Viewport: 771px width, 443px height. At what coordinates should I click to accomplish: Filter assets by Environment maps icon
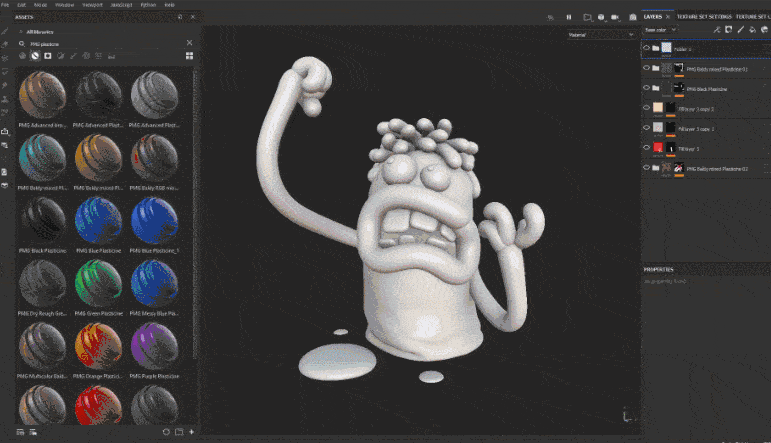coord(111,56)
